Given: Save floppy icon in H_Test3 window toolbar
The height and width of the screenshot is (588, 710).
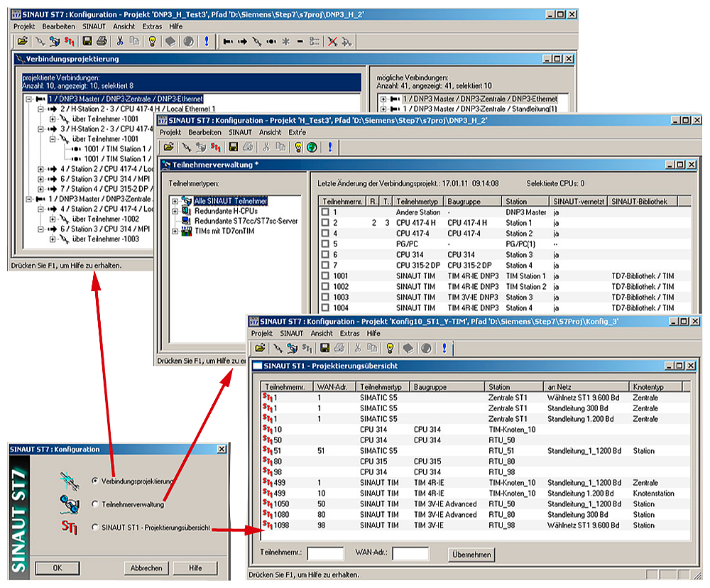Looking at the screenshot, I should tap(233, 147).
